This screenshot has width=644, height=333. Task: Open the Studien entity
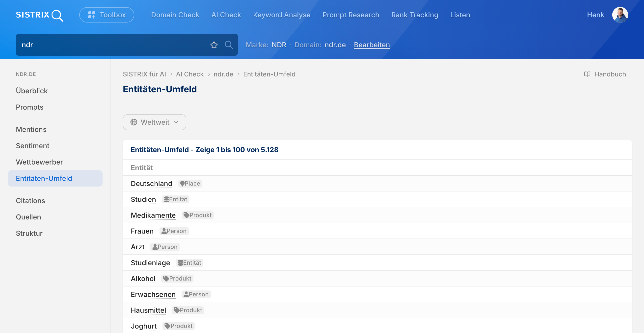tap(143, 199)
